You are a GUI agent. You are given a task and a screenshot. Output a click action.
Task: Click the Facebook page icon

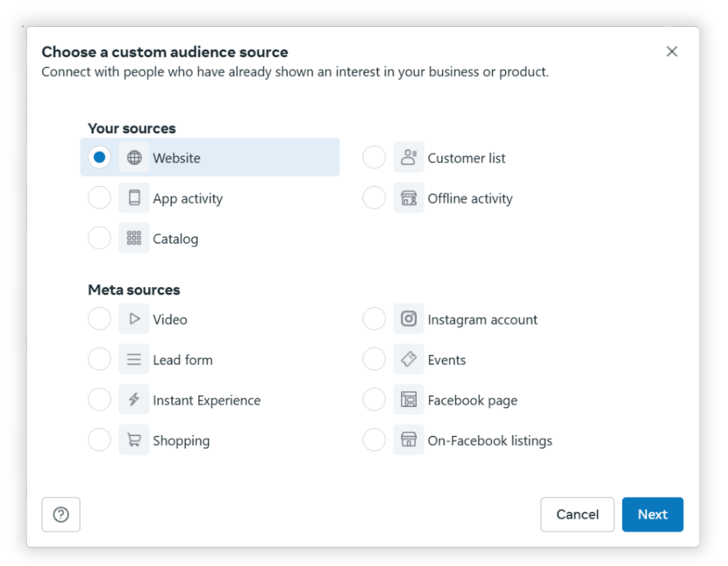tap(409, 399)
